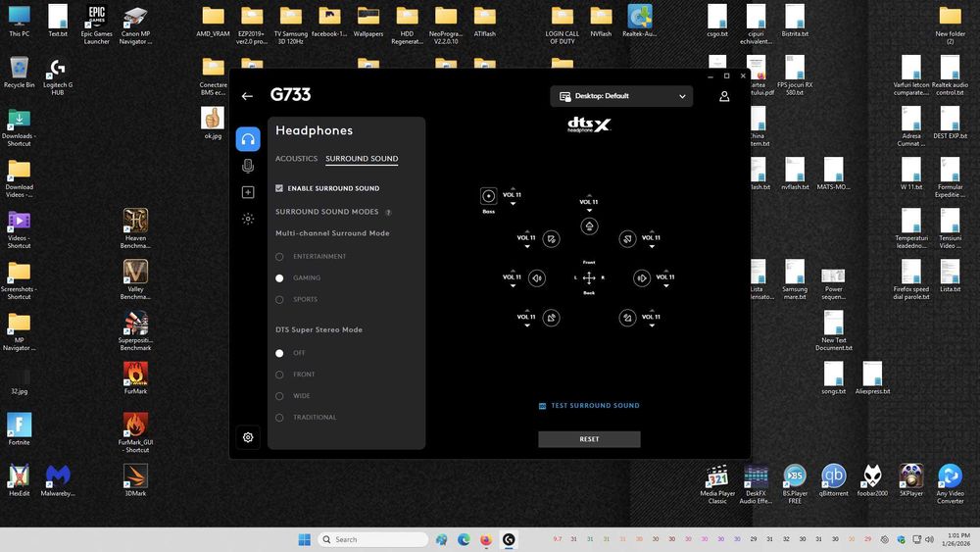Viewport: 980px width, 552px height.
Task: Select the songs.txt file on desktop
Action: [x=833, y=378]
